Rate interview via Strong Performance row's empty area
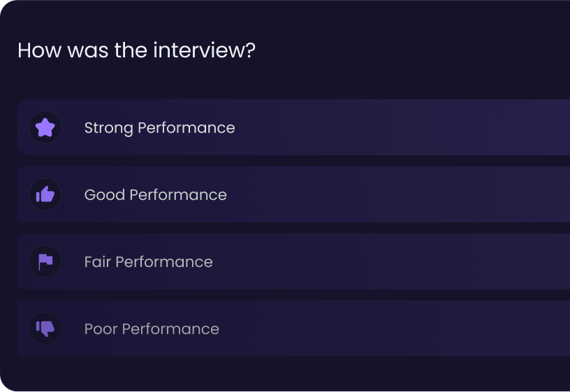The image size is (570, 392). click(x=400, y=127)
